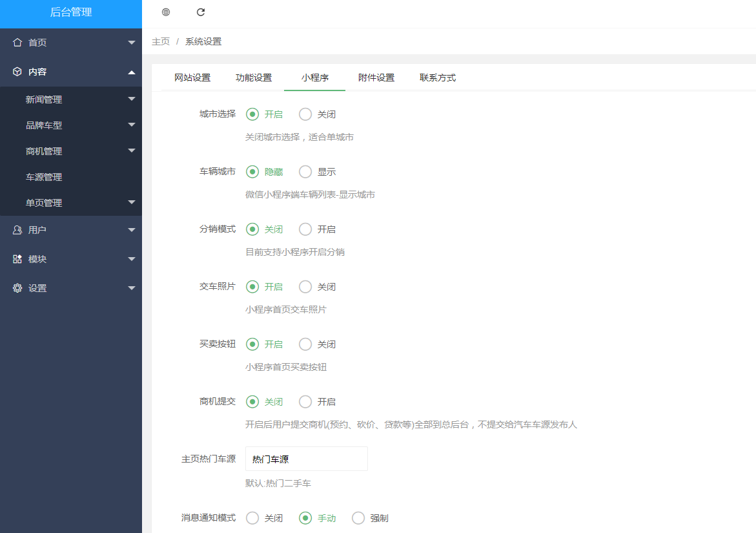Select the 用户 user icon in sidebar
The width and height of the screenshot is (756, 533).
[17, 229]
